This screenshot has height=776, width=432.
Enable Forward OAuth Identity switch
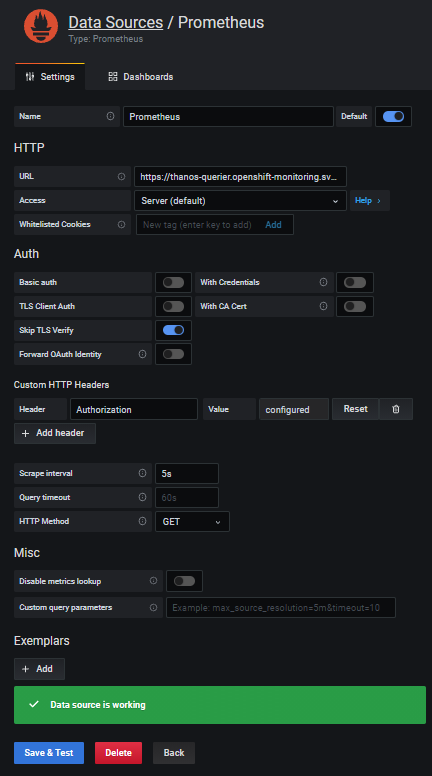coord(173,354)
